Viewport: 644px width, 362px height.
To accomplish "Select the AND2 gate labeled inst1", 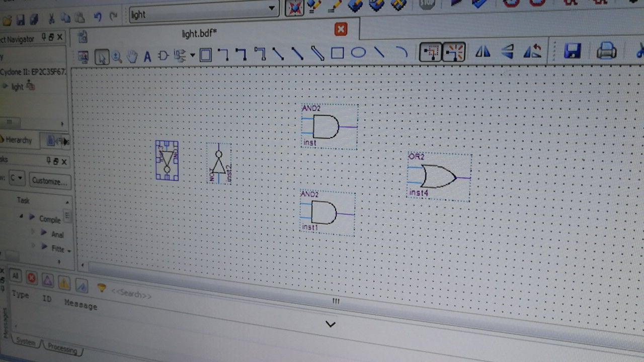I will coord(327,214).
